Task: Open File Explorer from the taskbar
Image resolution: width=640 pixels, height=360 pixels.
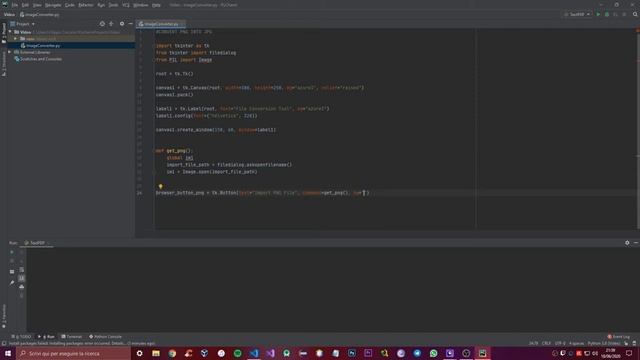Action: (156, 353)
